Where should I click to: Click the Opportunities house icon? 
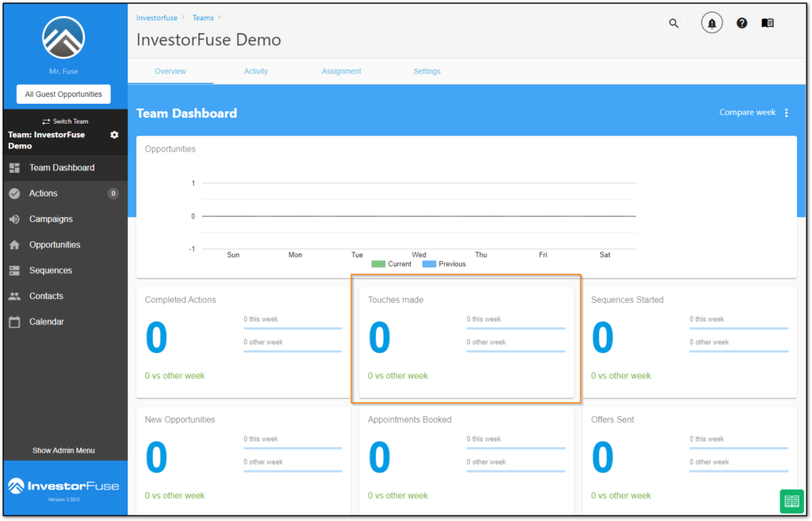pyautogui.click(x=14, y=245)
